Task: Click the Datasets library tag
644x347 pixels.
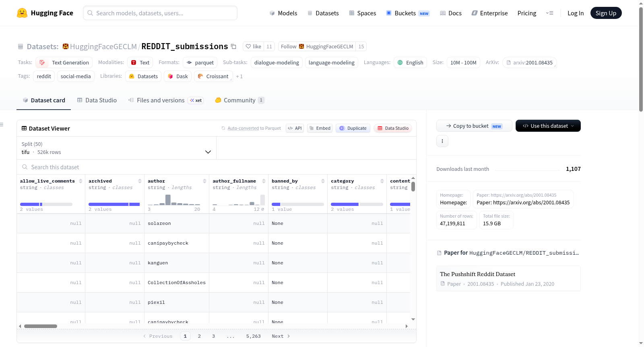Action: pos(143,76)
